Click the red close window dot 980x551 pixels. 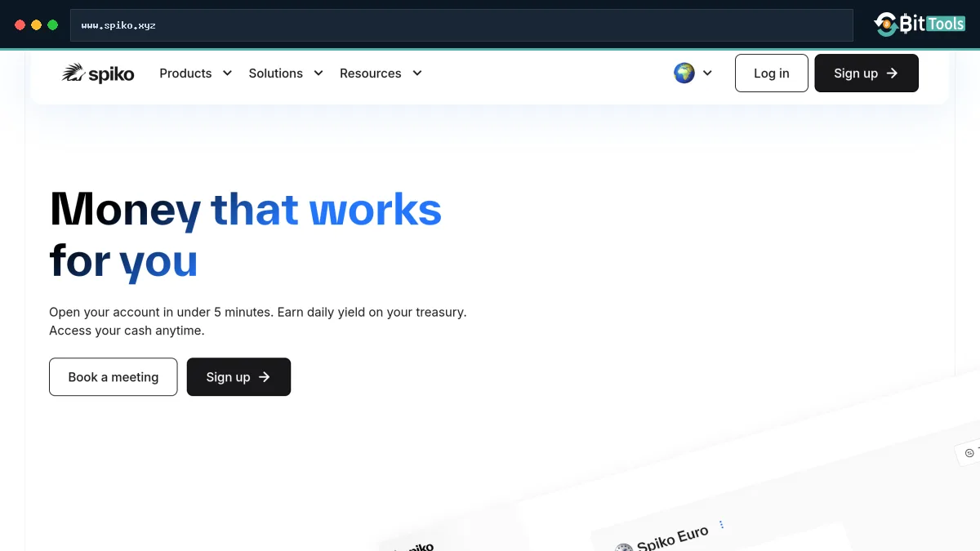click(20, 25)
